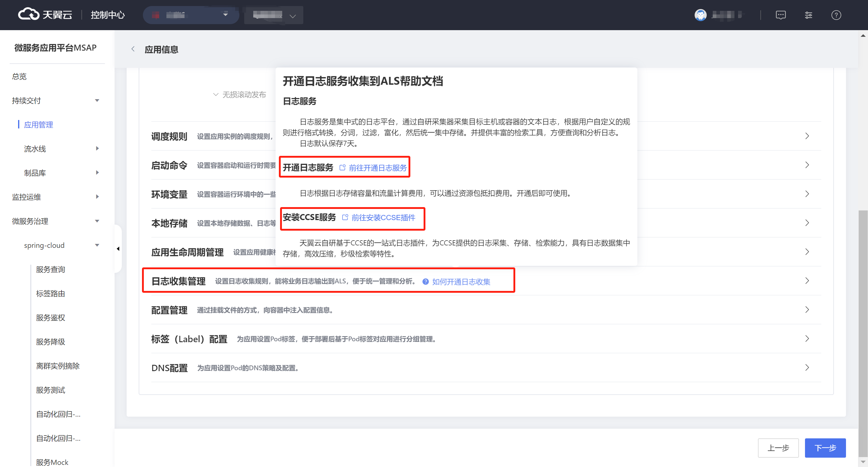Click the external link icon beside 前往安装CCSE插件
Screen dimensions: 868x467
pyautogui.click(x=345, y=217)
